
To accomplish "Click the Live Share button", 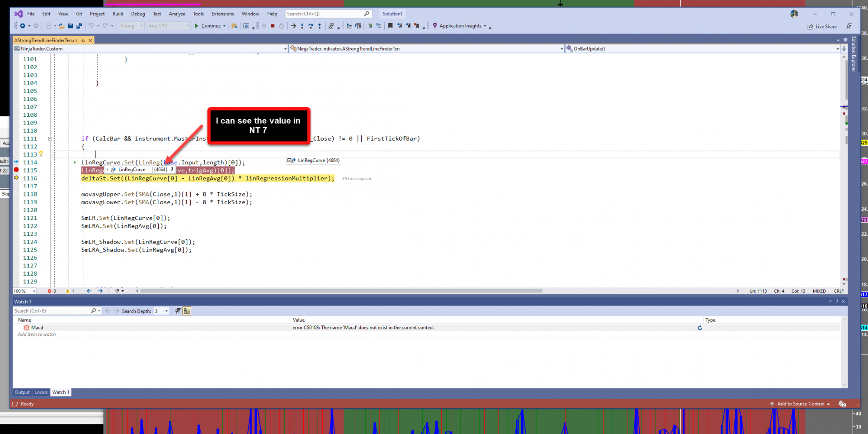I will coord(822,27).
